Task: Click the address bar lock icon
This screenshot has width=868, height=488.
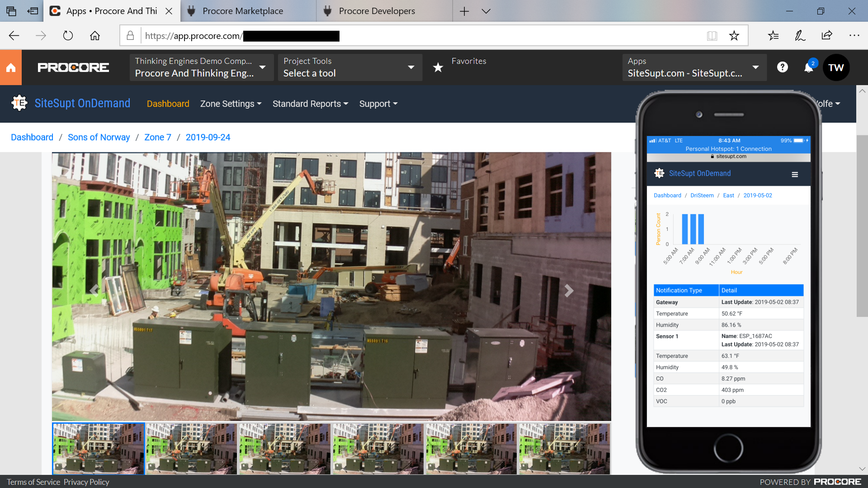Action: [130, 36]
